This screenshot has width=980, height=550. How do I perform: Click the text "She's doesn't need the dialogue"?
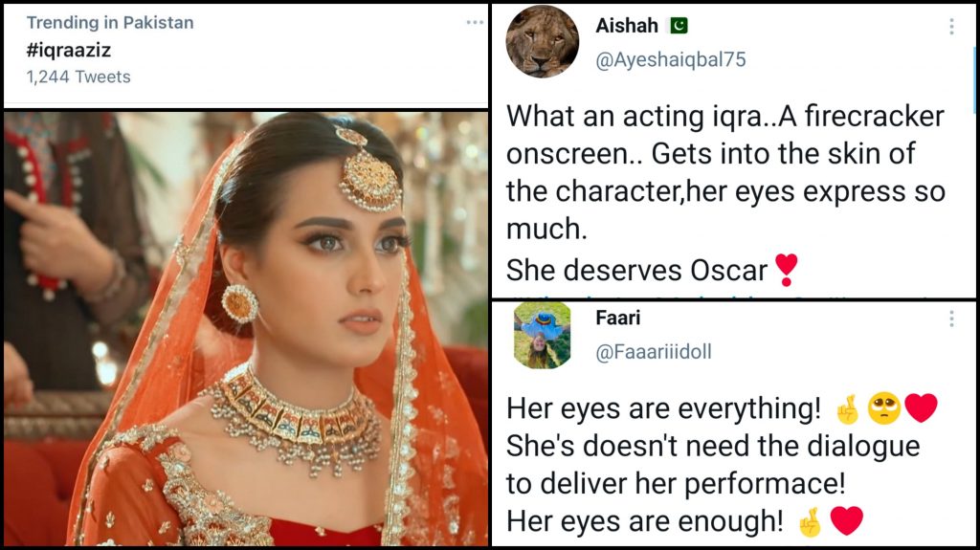(x=712, y=447)
